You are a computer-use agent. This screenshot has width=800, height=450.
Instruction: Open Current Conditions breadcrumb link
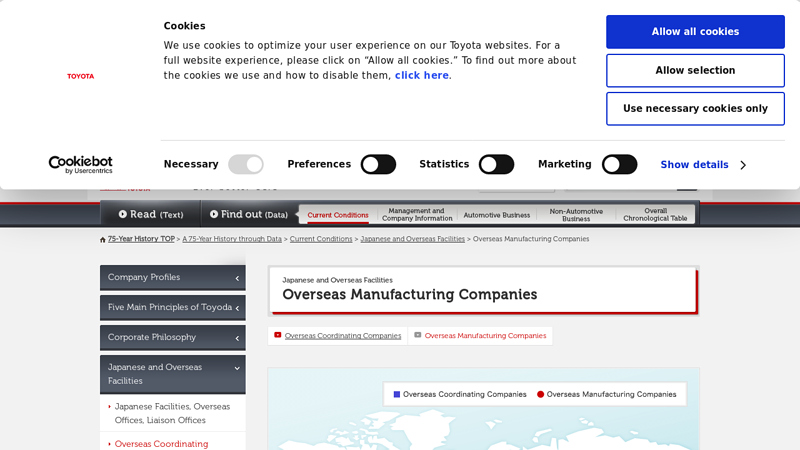[x=321, y=239]
